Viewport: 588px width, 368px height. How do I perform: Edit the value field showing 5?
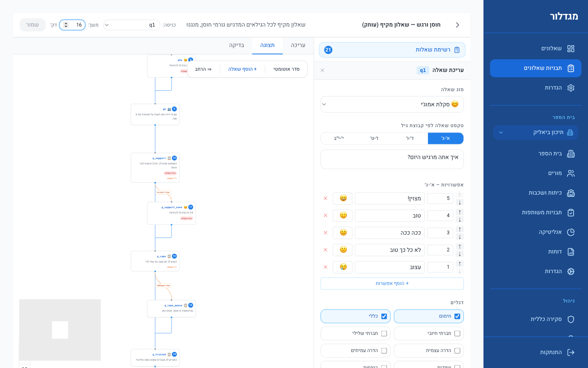[440, 198]
